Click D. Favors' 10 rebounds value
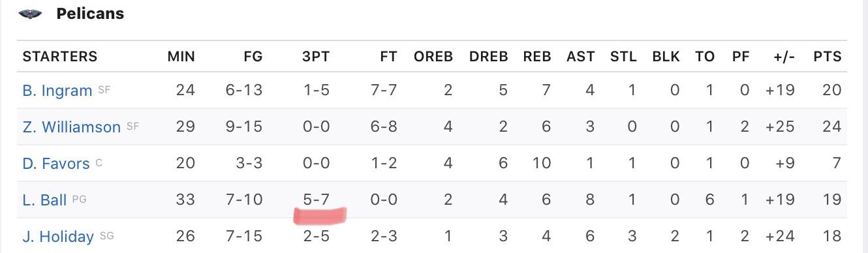 coord(542,163)
